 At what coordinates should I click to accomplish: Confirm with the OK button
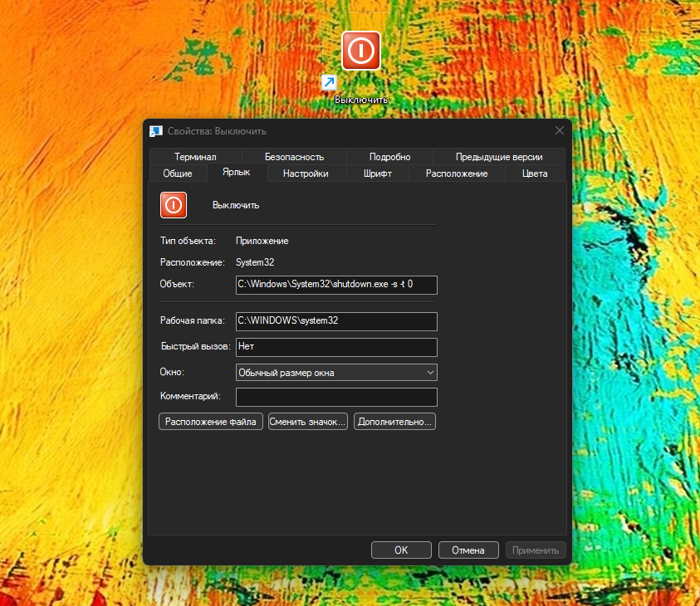(x=401, y=550)
